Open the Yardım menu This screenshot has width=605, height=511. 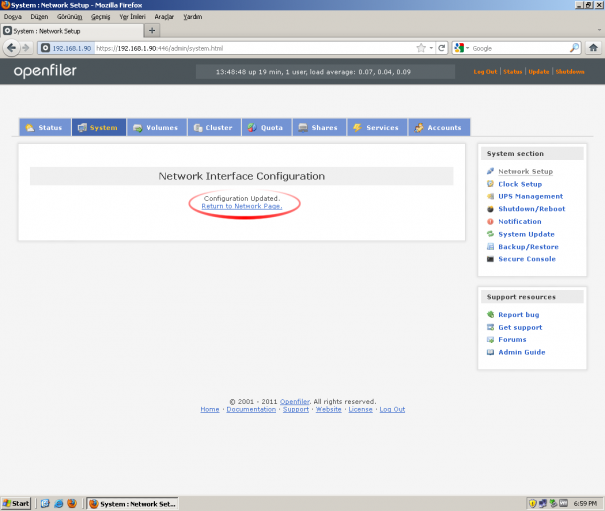tap(193, 17)
